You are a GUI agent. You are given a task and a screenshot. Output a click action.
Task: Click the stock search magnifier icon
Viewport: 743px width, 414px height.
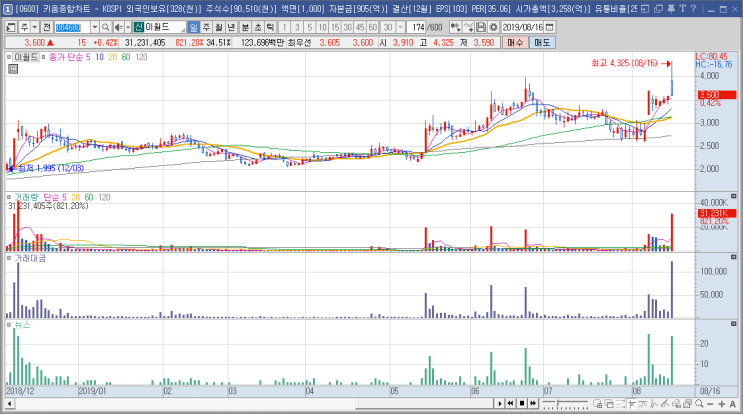coord(106,27)
